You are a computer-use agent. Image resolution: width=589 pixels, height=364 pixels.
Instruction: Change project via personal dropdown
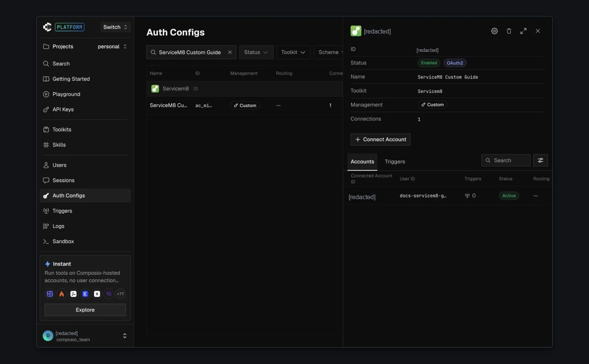point(112,47)
